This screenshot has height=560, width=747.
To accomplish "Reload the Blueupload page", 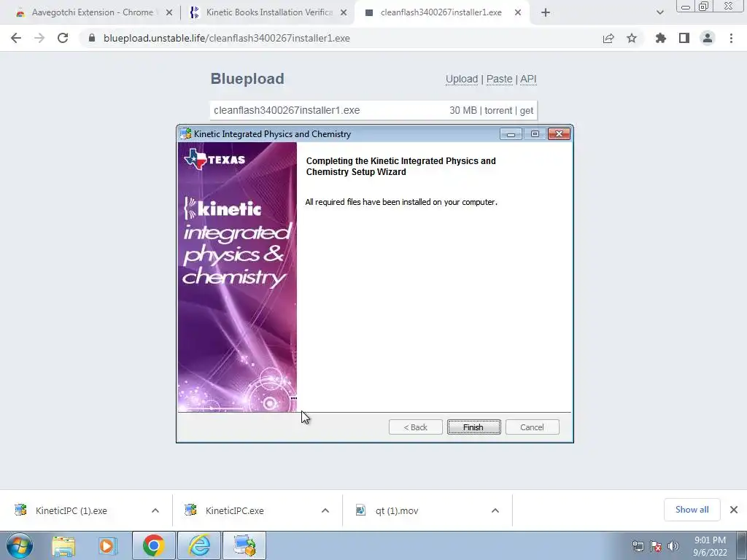I will pyautogui.click(x=63, y=38).
